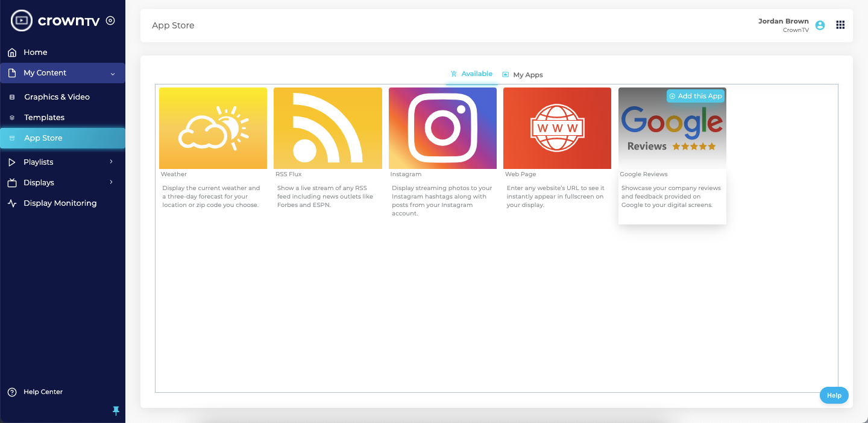Select the Web Page app thumbnail
The height and width of the screenshot is (423, 868).
557,128
